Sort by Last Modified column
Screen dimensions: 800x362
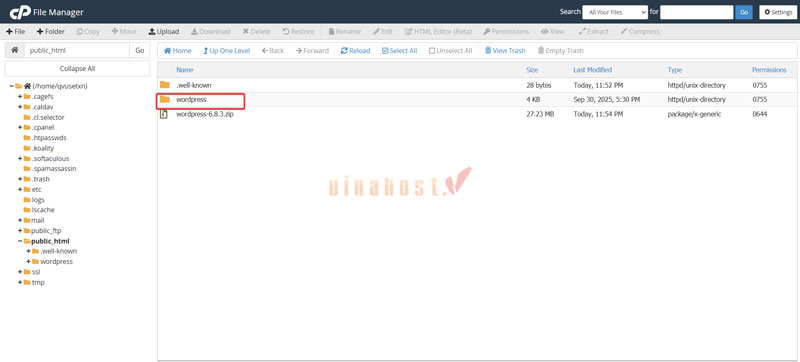coord(592,70)
